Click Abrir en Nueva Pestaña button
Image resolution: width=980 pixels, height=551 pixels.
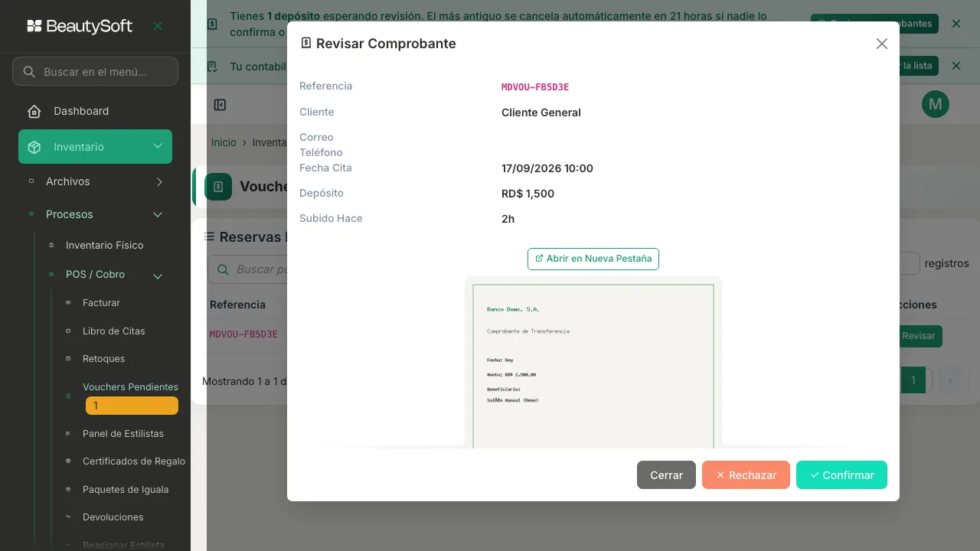(593, 259)
